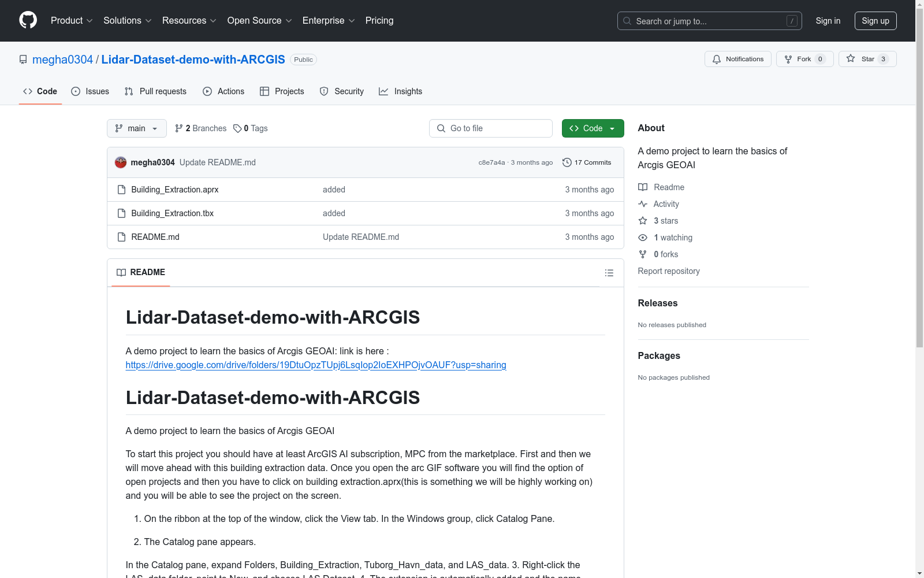The height and width of the screenshot is (578, 924).
Task: Click Report repository
Action: pos(669,271)
